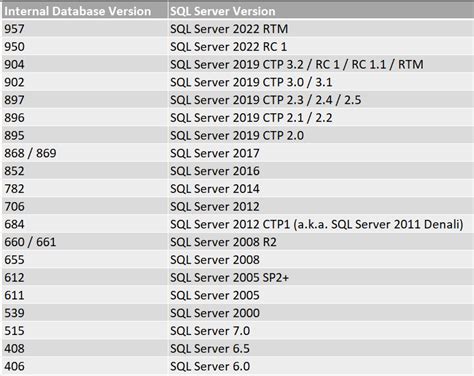Select the cell with version 950
This screenshot has width=474, height=376.
[x=85, y=46]
